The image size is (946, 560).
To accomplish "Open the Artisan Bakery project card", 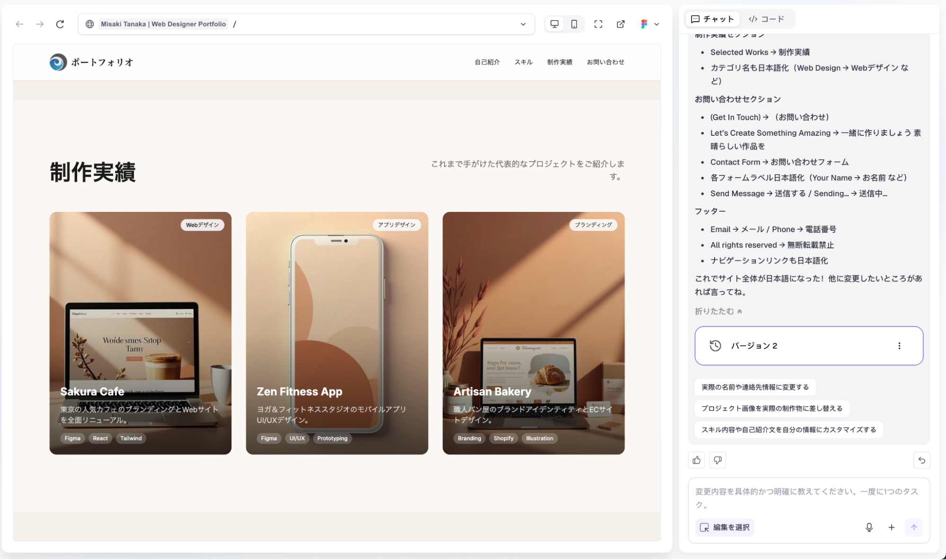I will (533, 333).
